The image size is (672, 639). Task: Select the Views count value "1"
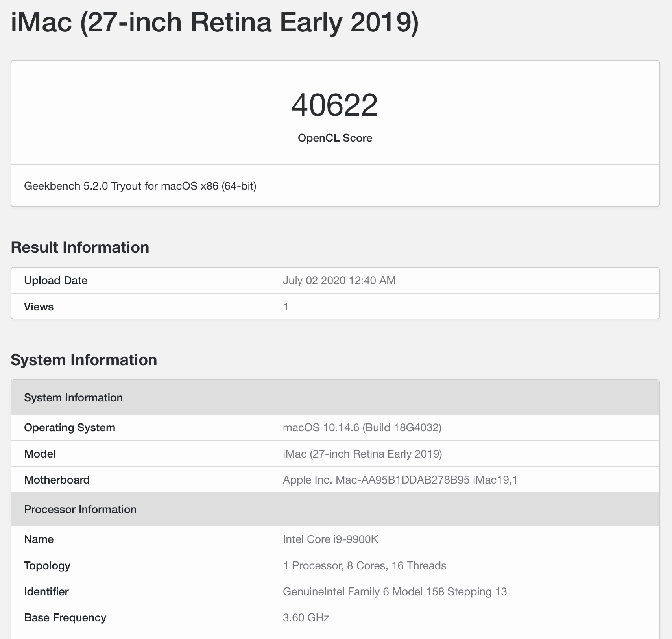pos(286,307)
